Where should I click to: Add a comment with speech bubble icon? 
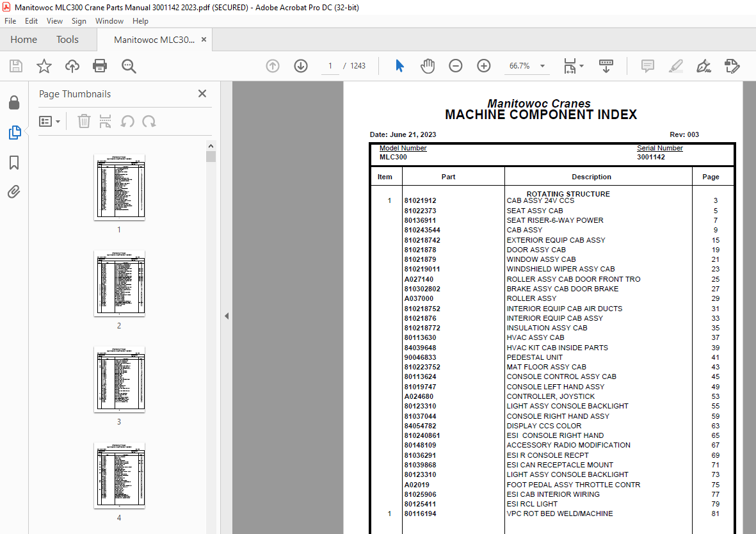[x=648, y=65]
